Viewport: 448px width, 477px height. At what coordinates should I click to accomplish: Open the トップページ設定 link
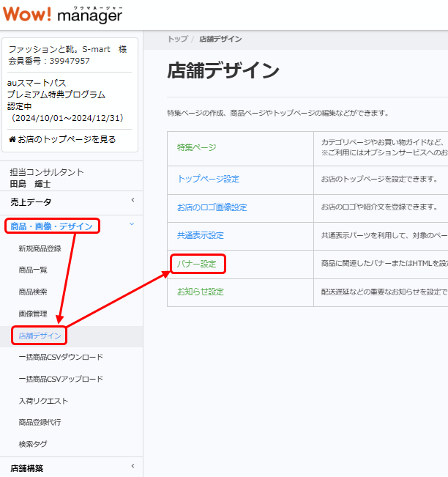tap(208, 179)
